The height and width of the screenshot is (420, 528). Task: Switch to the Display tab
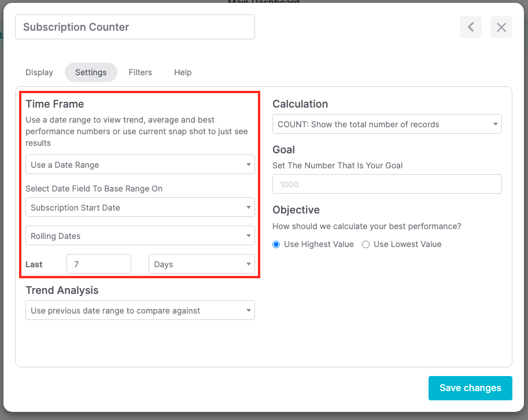pyautogui.click(x=39, y=72)
